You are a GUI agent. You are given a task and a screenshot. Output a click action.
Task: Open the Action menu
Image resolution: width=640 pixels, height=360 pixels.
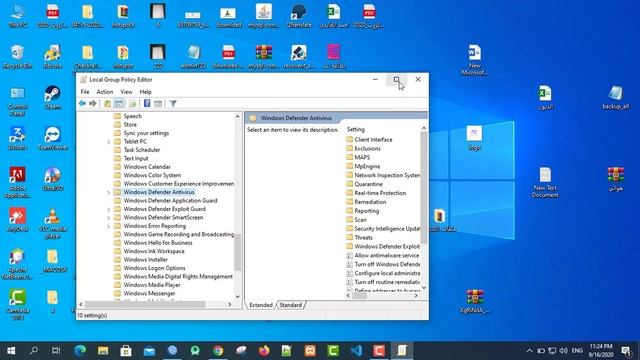pos(104,92)
